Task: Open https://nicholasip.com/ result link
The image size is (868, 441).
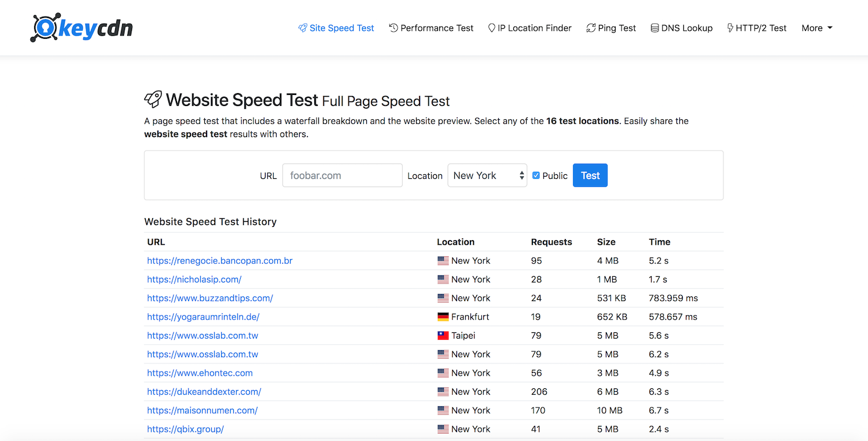Action: [194, 280]
